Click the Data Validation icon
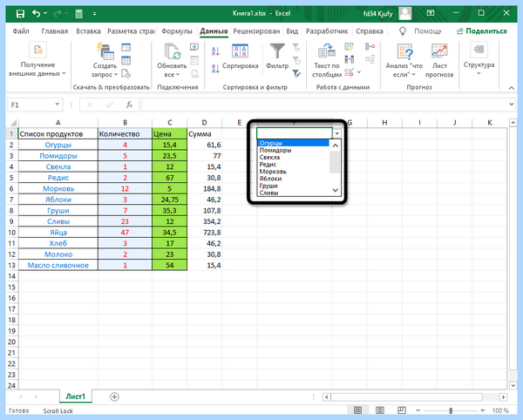Viewport: 523px width, 420px height. 350,72
